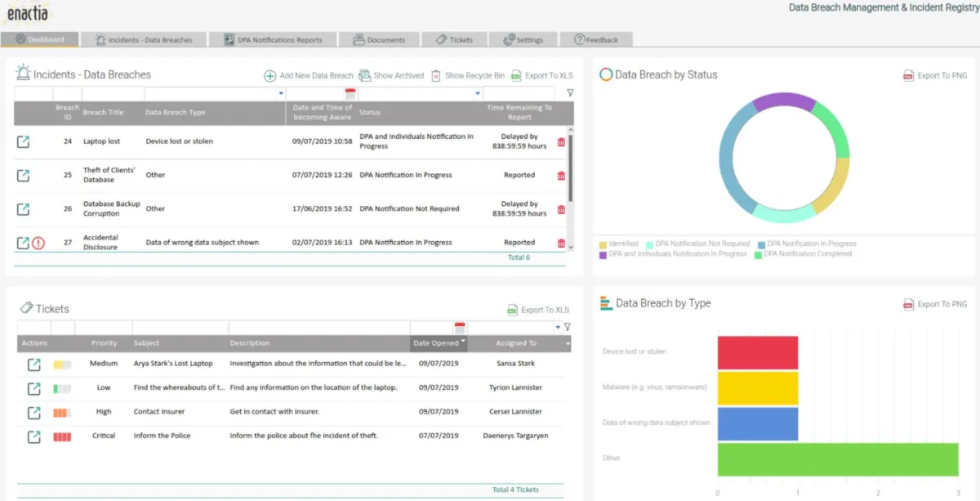Image resolution: width=980 pixels, height=501 pixels.
Task: Export Data Breach by Status to PNG
Action: [935, 76]
